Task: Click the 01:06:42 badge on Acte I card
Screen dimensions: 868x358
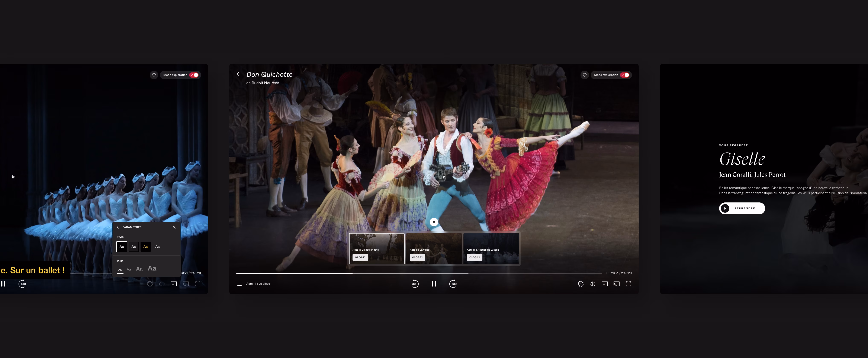Action: pyautogui.click(x=360, y=257)
